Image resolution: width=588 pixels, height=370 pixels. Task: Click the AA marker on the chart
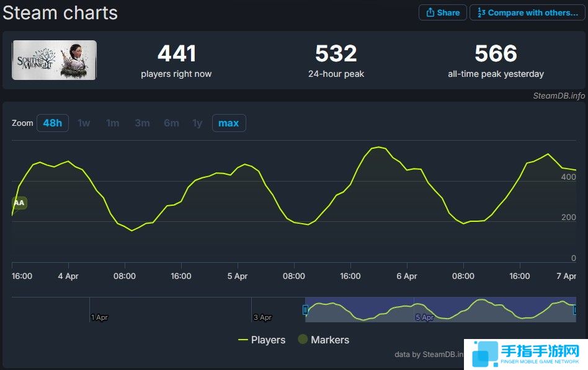pyautogui.click(x=19, y=203)
